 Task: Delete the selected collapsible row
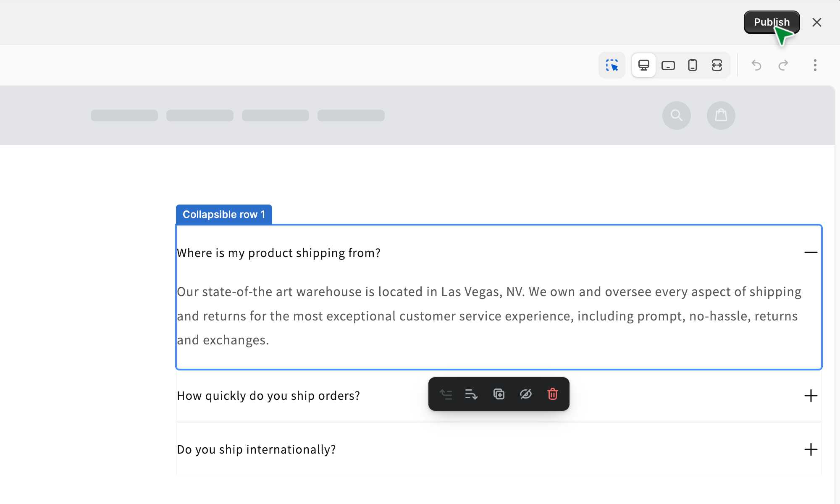click(552, 394)
